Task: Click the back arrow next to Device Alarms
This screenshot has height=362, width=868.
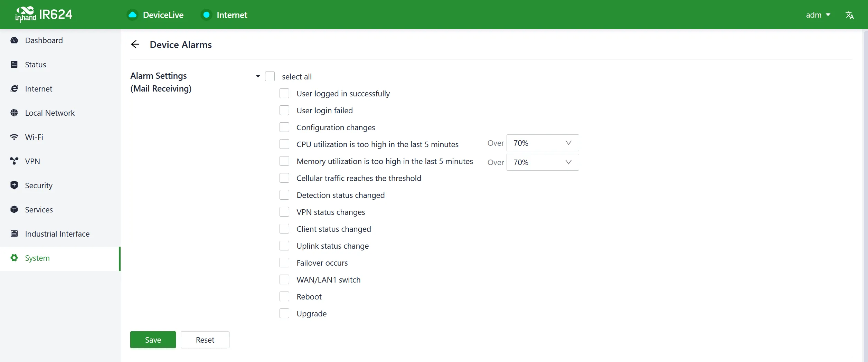Action: click(135, 45)
